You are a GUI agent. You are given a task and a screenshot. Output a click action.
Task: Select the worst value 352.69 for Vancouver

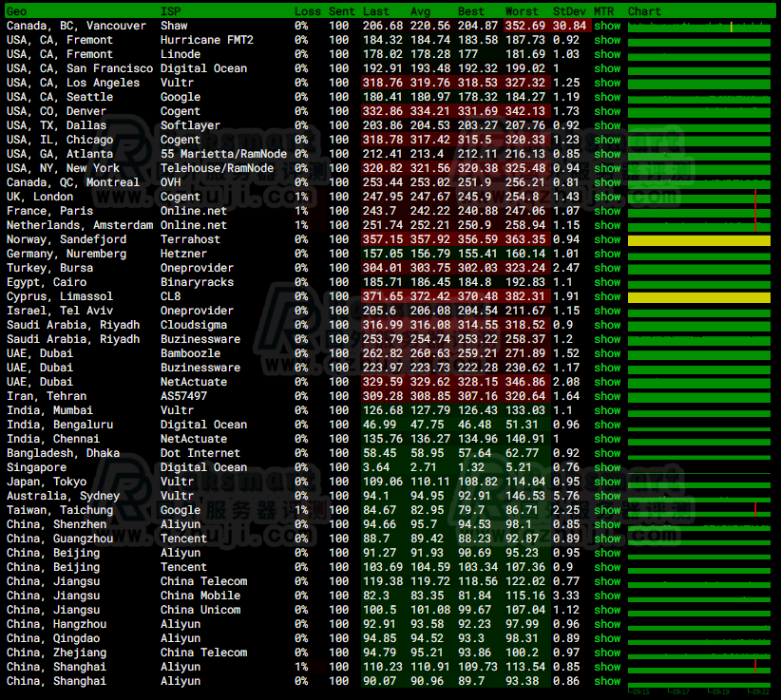click(525, 26)
